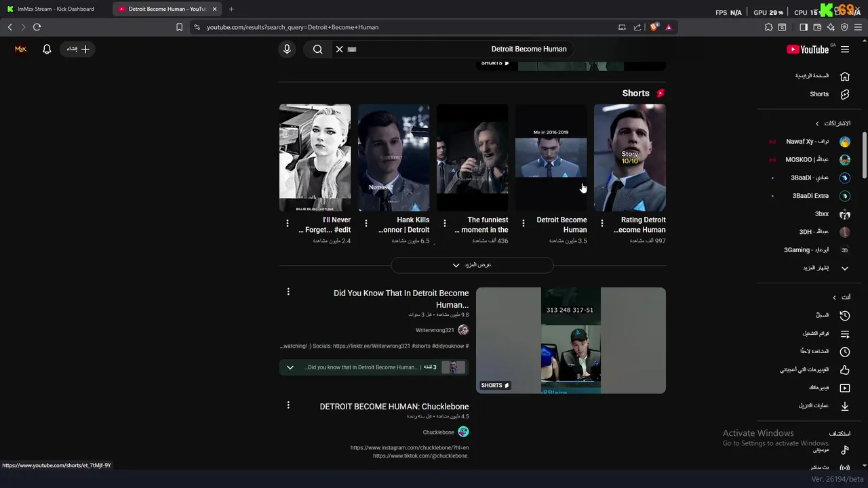
Task: Click the Create button in YouTube header
Action: 78,49
